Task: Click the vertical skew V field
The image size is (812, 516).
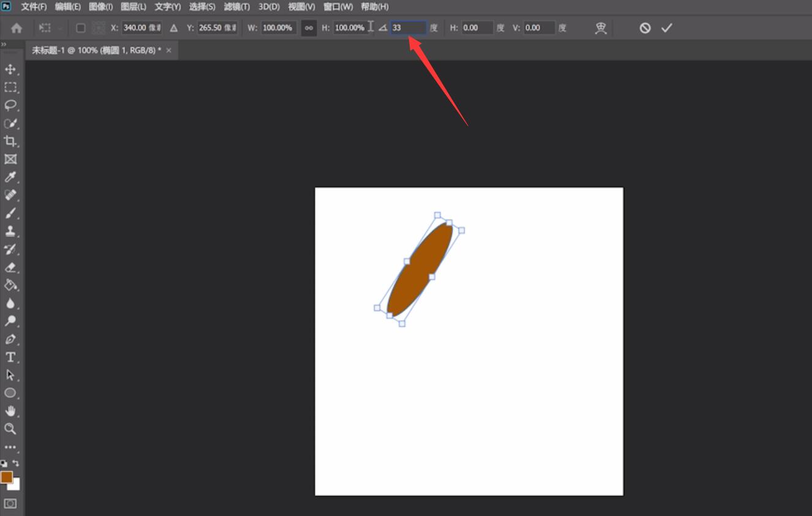Action: click(539, 28)
